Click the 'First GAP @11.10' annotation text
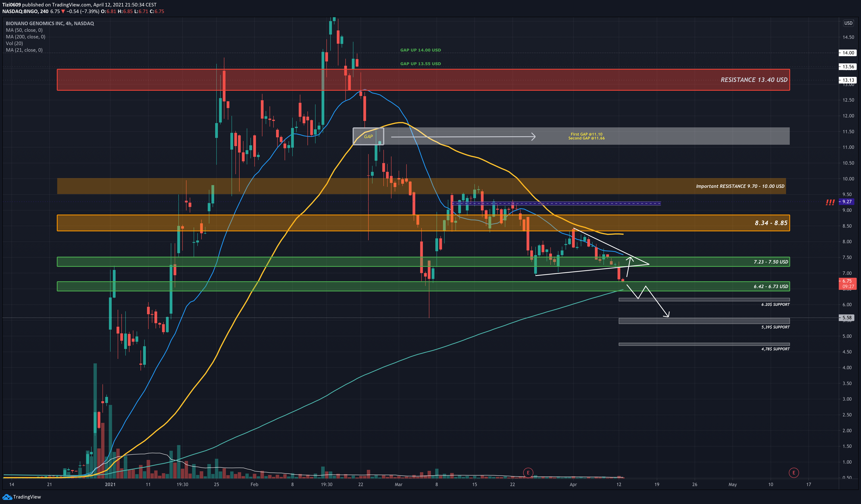This screenshot has height=504, width=861. point(586,134)
